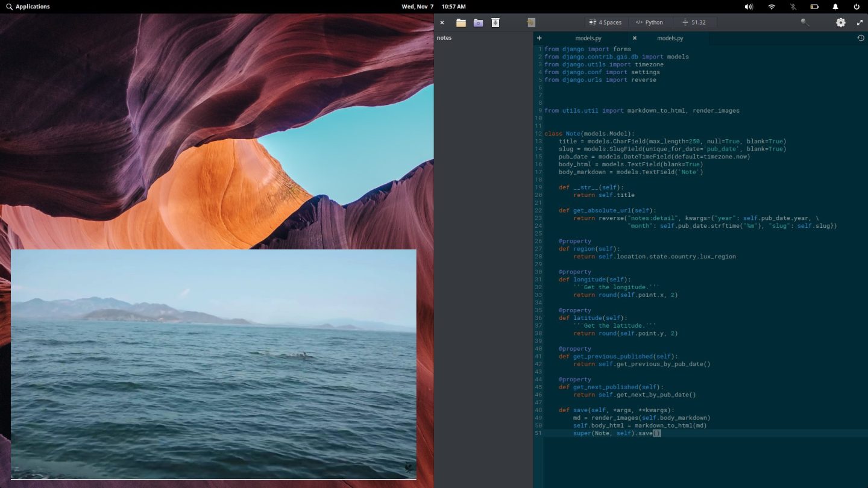Open editor settings with the gear icon
The width and height of the screenshot is (868, 488).
point(840,22)
